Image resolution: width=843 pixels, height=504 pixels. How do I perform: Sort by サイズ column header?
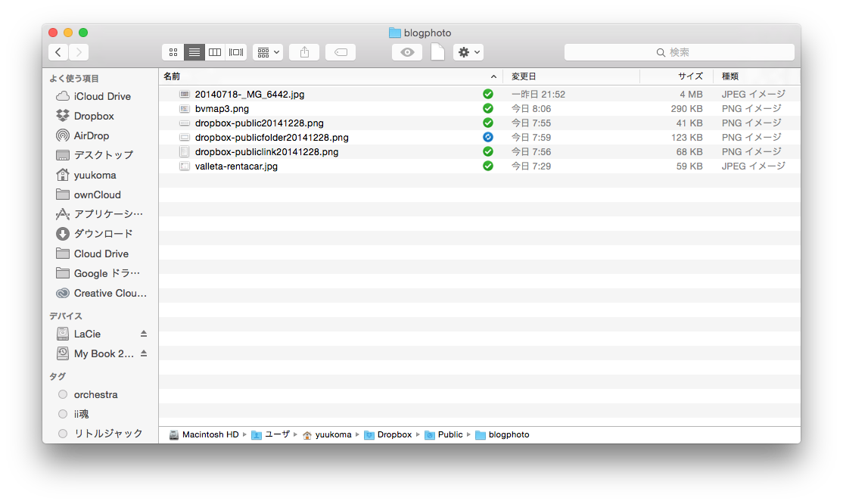[x=689, y=76]
